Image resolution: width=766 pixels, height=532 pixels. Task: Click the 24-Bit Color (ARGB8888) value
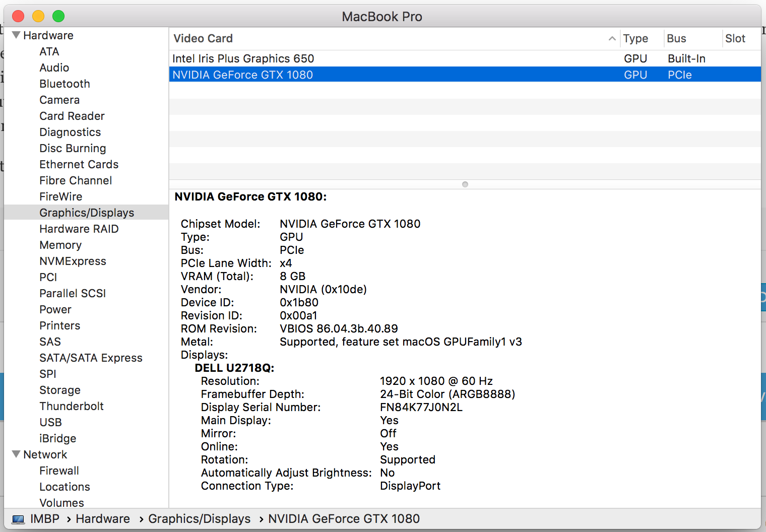(448, 394)
